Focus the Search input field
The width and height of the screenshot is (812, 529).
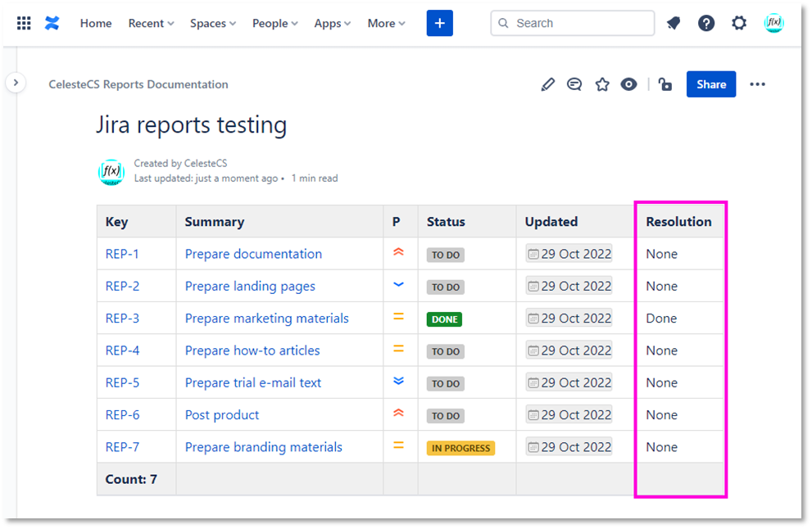[x=572, y=23]
